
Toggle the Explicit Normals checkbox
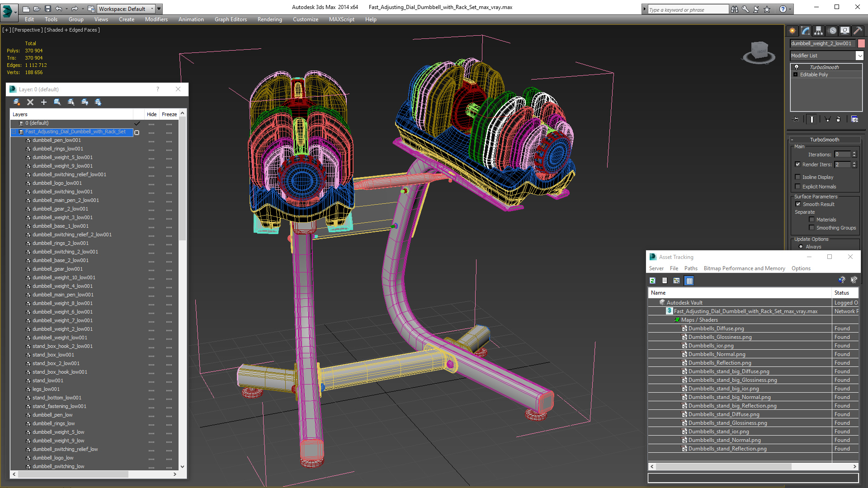pos(797,187)
